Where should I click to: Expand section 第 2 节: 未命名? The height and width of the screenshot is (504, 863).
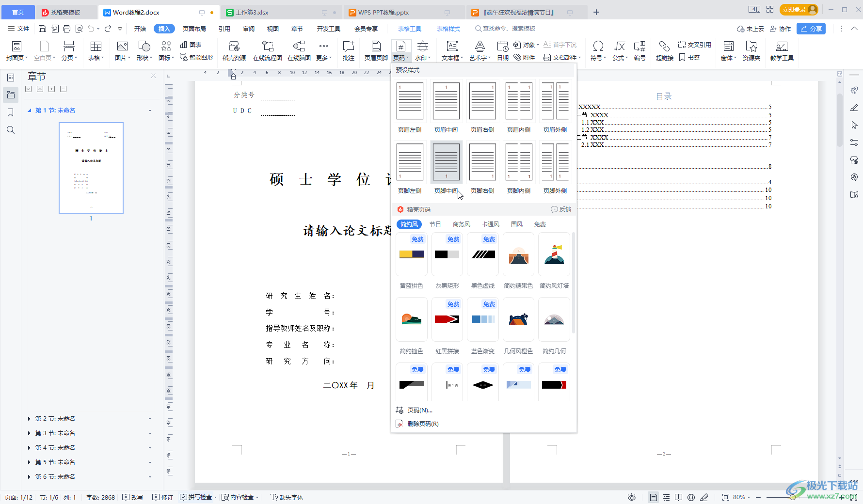coord(29,419)
